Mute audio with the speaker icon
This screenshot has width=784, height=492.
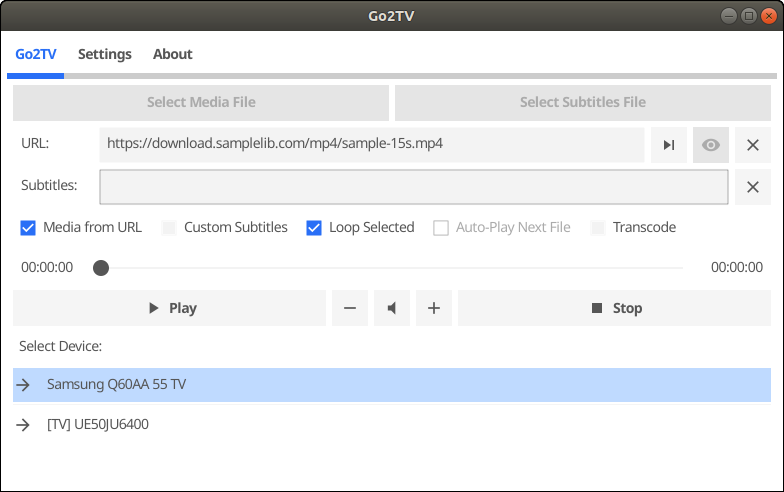[392, 308]
